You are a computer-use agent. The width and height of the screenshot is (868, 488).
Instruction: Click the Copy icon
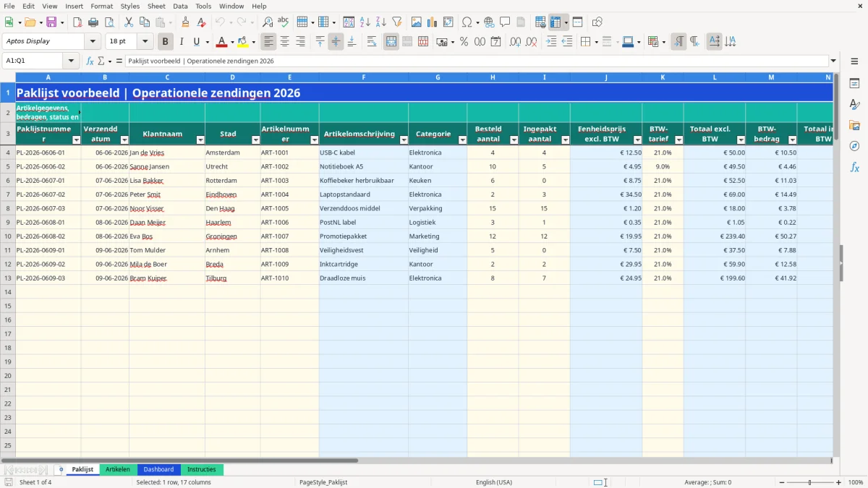click(x=144, y=22)
